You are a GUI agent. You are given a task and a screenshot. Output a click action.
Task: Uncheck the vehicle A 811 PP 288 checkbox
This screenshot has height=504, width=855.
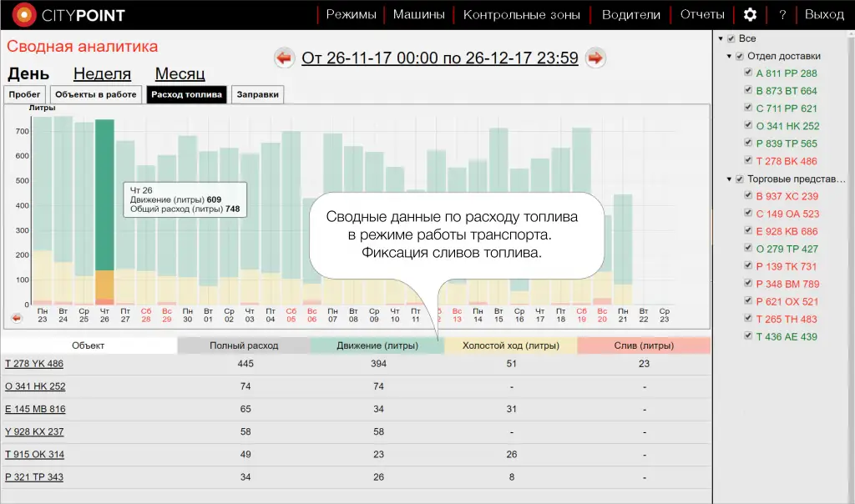click(x=749, y=73)
